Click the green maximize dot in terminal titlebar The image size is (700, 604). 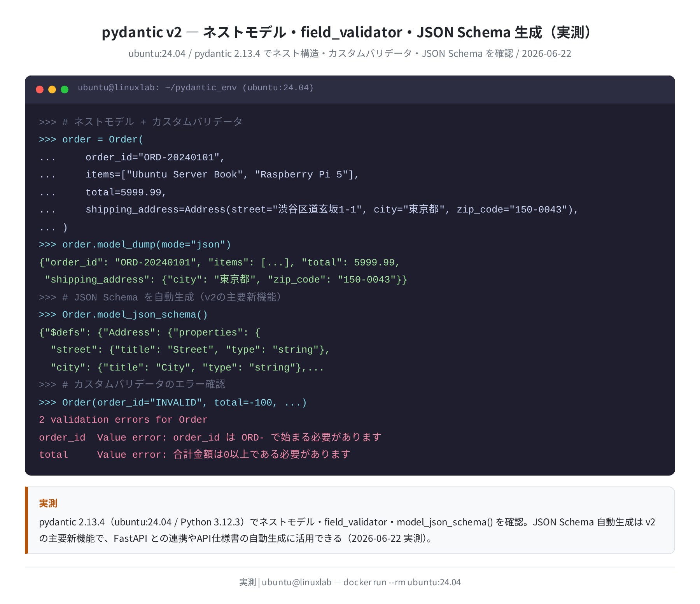[x=65, y=90]
